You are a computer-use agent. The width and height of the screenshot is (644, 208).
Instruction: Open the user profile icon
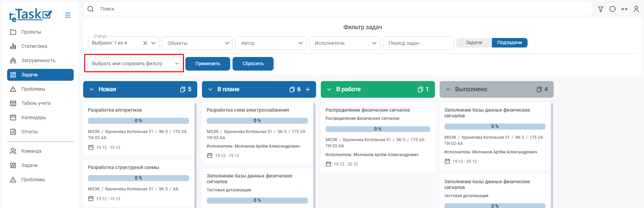click(x=636, y=9)
